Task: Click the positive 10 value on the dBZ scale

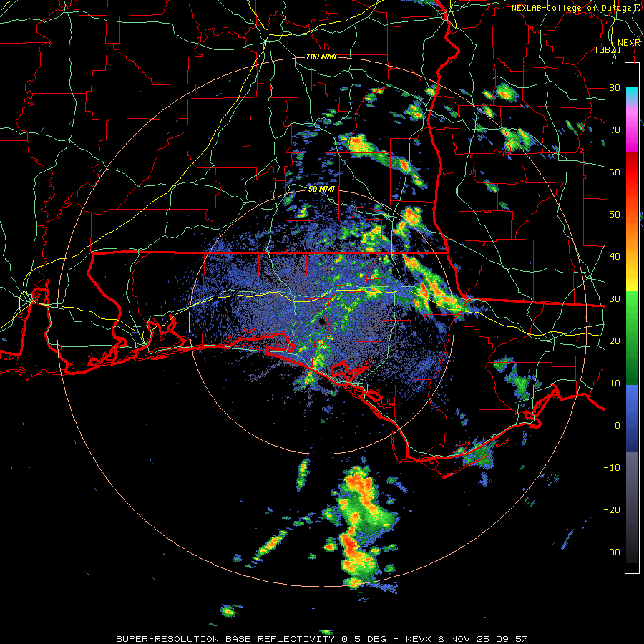Action: pyautogui.click(x=615, y=384)
